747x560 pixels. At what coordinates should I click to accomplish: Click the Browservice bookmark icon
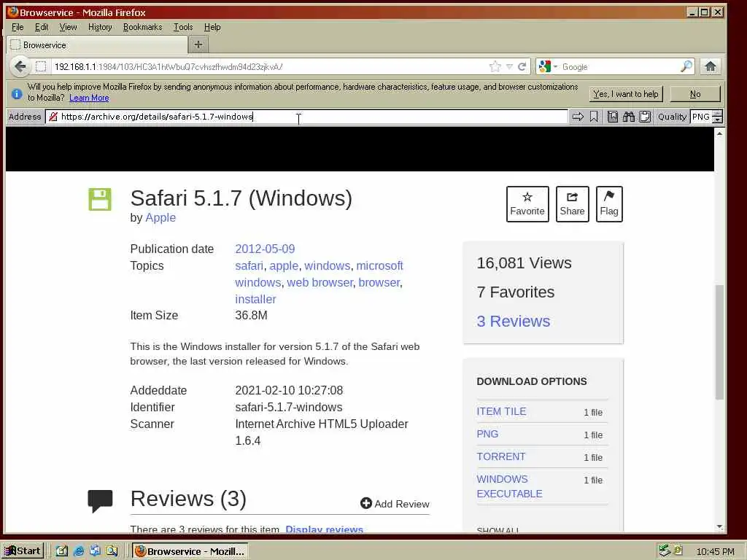pyautogui.click(x=594, y=117)
